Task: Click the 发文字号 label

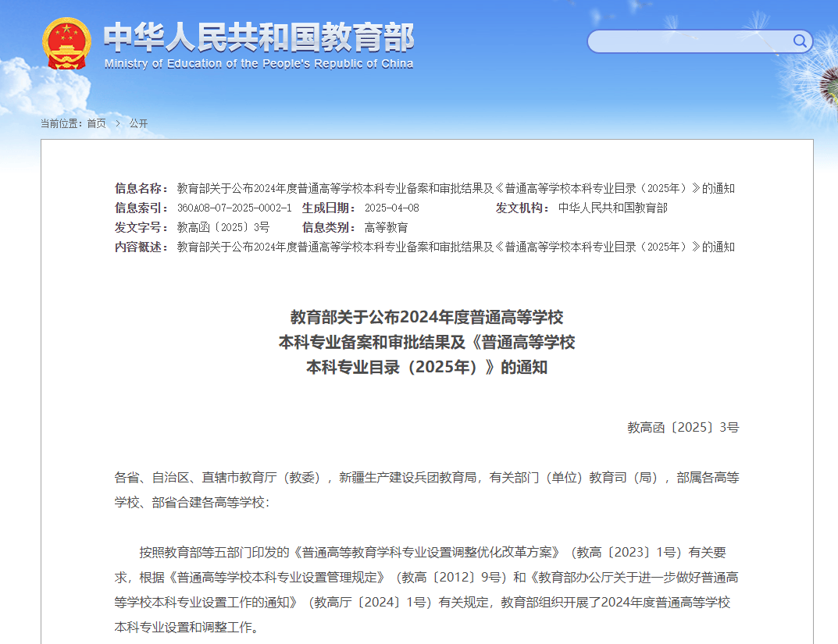Action: [141, 227]
